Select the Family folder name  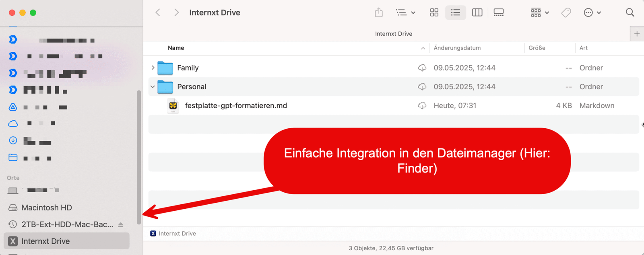pos(188,68)
